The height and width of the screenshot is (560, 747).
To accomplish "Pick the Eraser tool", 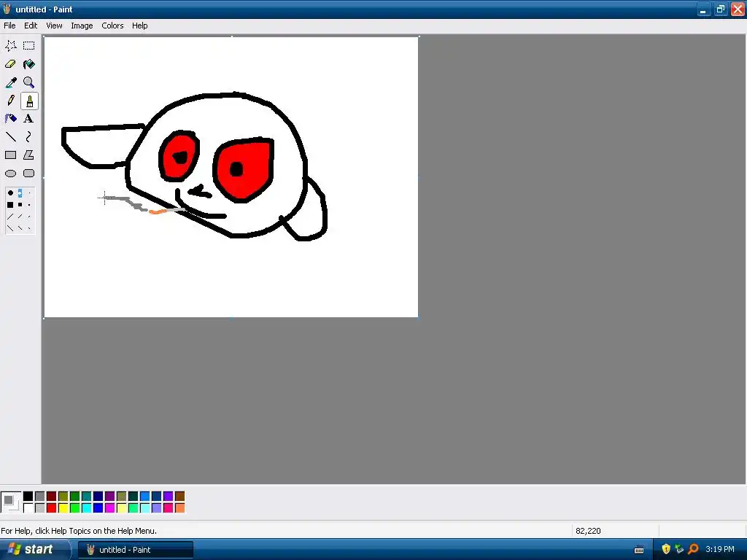I will click(10, 64).
